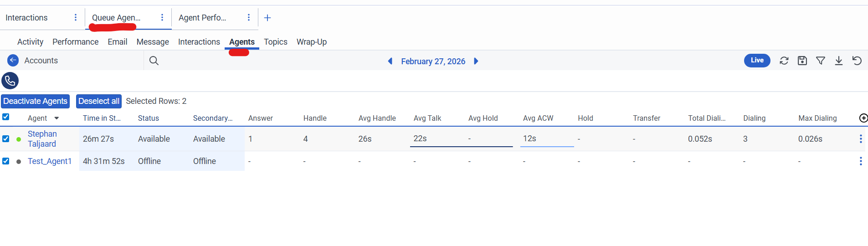Click the refresh icon in toolbar
Screen dimensions: 868x246
[784, 61]
